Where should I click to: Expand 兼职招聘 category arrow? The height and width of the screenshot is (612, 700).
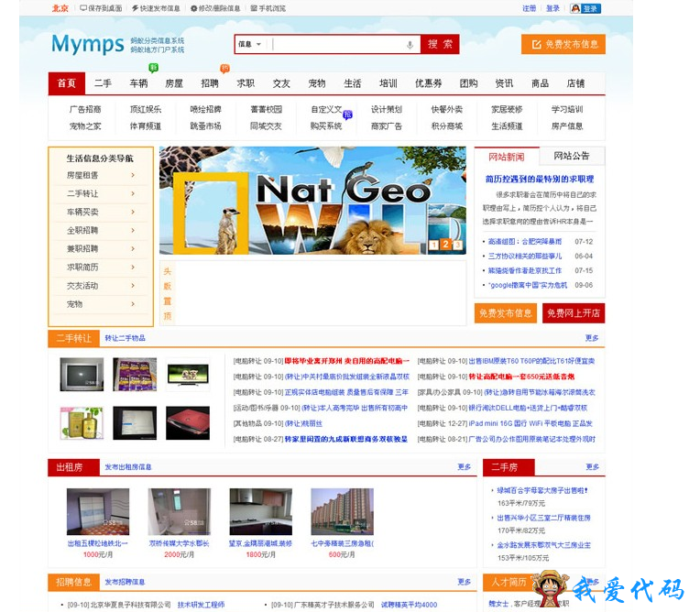coord(133,248)
